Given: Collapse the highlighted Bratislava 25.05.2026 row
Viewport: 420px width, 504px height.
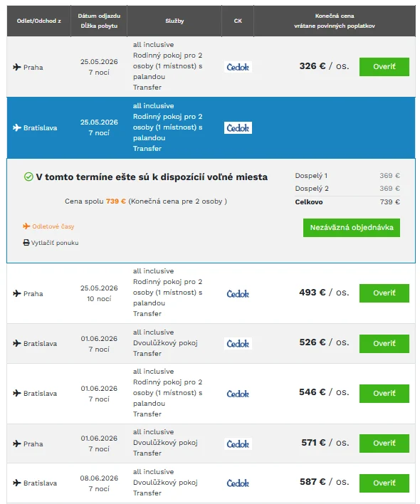Looking at the screenshot, I should point(211,127).
